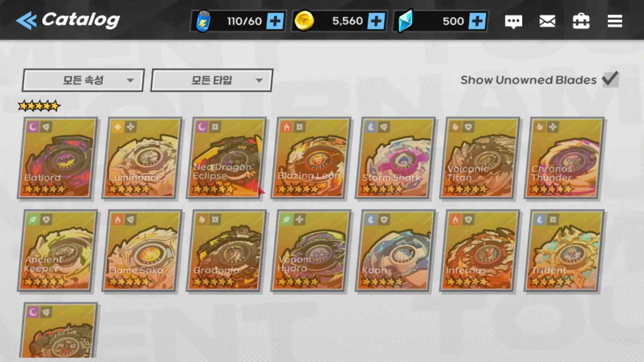Add energy with the battery plus button
The width and height of the screenshot is (644, 362).
pos(275,21)
